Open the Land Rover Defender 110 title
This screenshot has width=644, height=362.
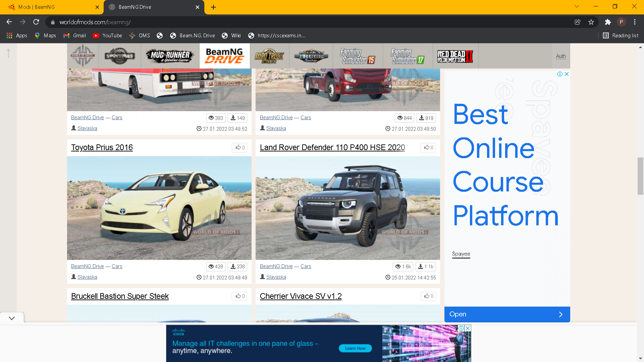332,147
